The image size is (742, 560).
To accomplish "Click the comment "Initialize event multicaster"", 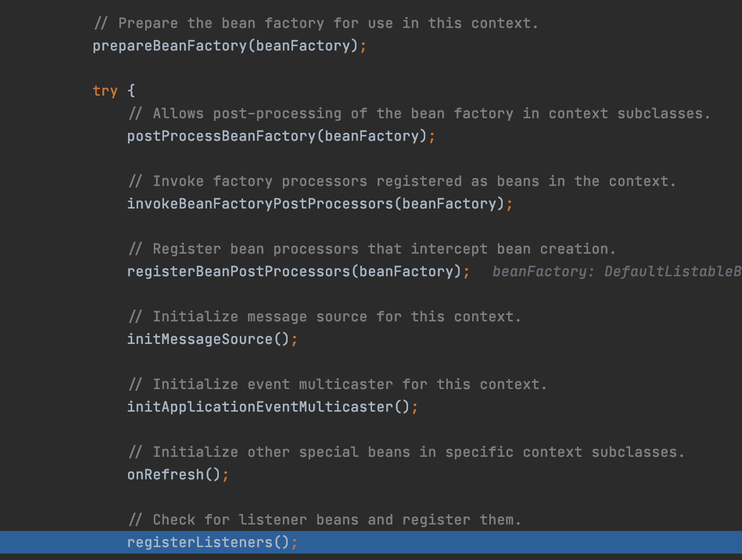I will (273, 385).
